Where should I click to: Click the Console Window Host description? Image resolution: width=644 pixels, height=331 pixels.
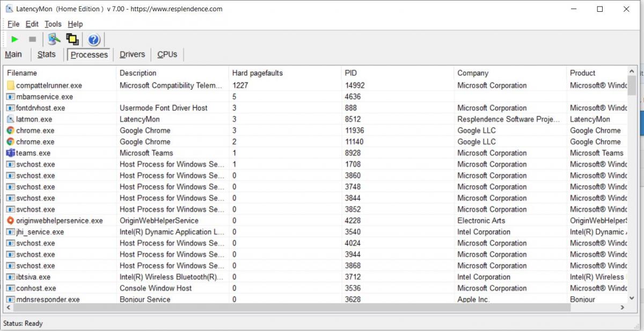click(156, 288)
